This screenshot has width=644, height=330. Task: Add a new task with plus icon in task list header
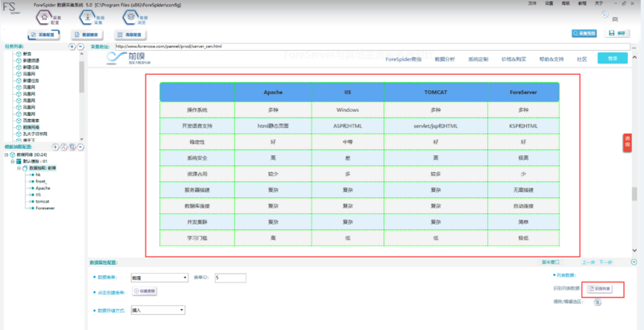coord(72,47)
